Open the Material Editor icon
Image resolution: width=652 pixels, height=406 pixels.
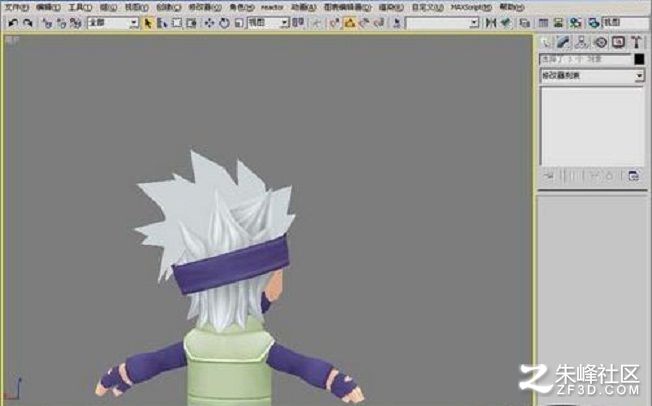click(x=575, y=23)
